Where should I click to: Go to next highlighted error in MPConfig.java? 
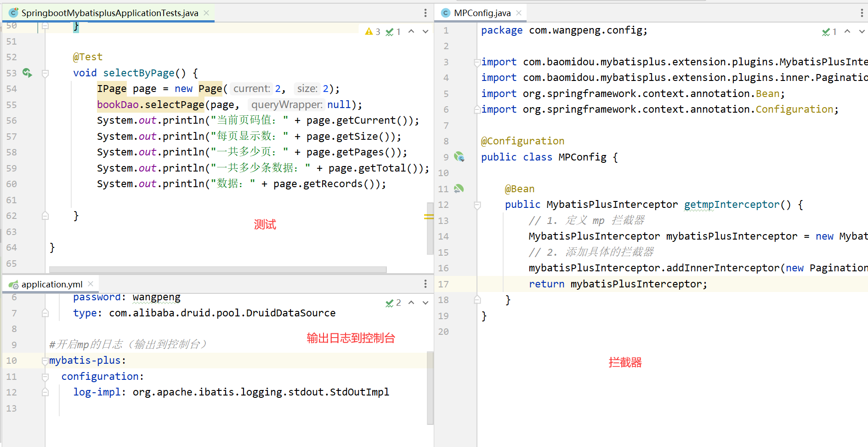tap(862, 32)
